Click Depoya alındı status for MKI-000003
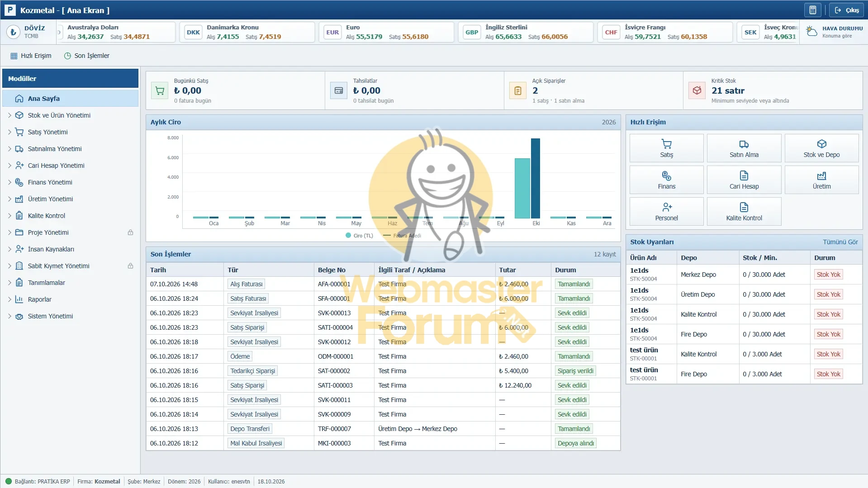Screen dimensions: 868x488 tap(576, 443)
